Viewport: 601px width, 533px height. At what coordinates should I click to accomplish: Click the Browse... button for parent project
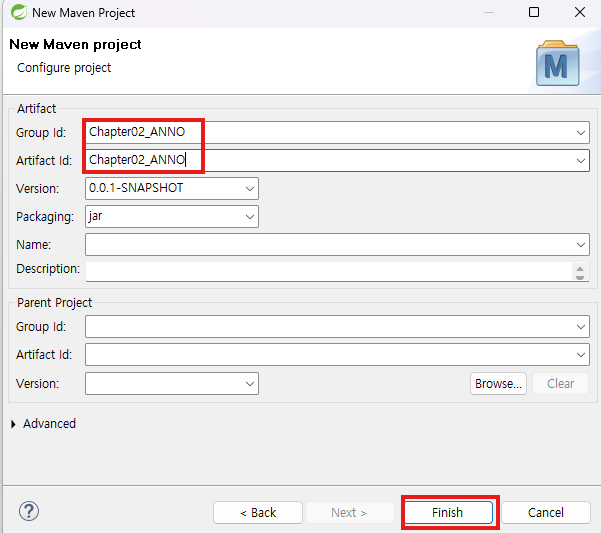(498, 384)
